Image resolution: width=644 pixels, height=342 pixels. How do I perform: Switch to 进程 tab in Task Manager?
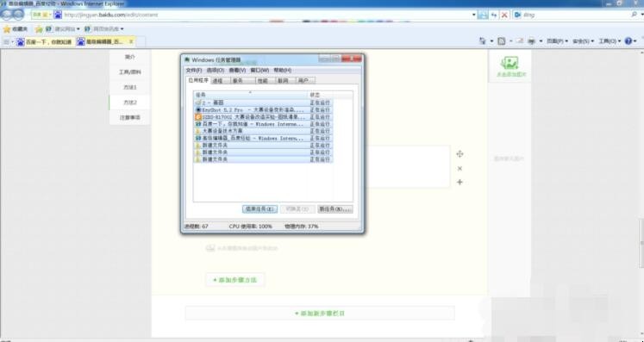[x=221, y=80]
